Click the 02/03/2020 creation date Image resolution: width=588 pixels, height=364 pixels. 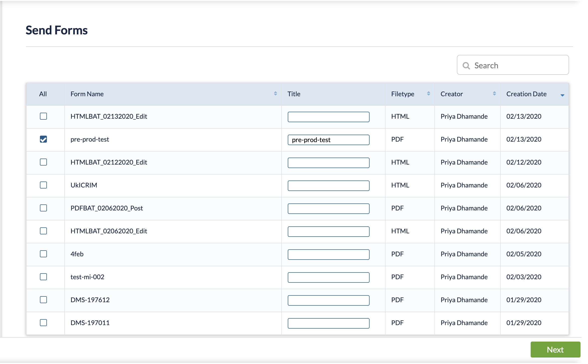tap(524, 277)
